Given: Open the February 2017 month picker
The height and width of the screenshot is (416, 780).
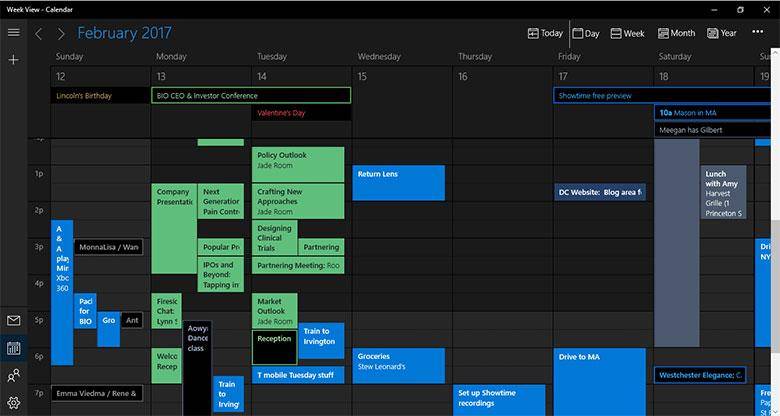Looking at the screenshot, I should click(124, 33).
